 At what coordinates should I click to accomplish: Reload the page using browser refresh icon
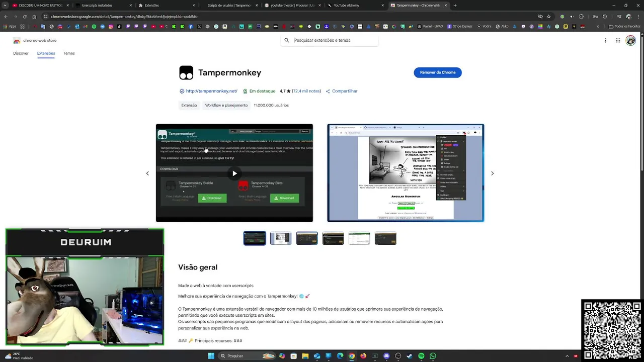tap(25, 17)
